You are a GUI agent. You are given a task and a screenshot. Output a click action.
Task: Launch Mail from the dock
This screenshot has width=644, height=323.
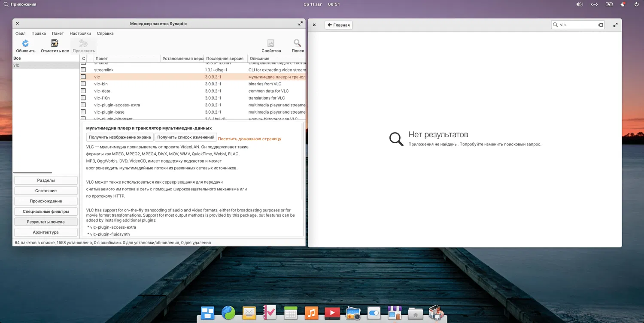click(249, 313)
